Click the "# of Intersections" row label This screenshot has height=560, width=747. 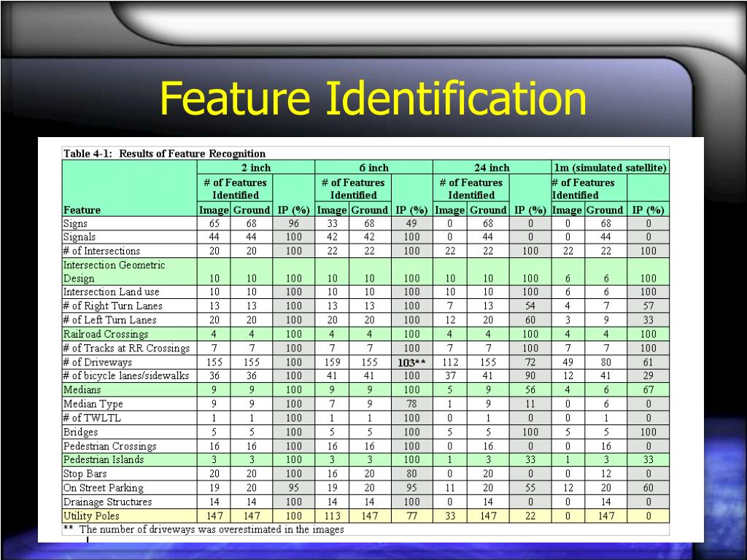pyautogui.click(x=101, y=251)
